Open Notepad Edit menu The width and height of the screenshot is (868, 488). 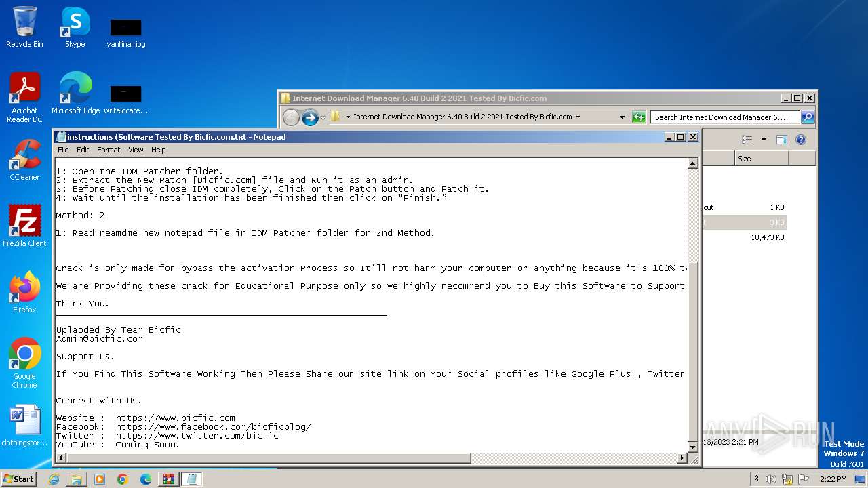83,150
